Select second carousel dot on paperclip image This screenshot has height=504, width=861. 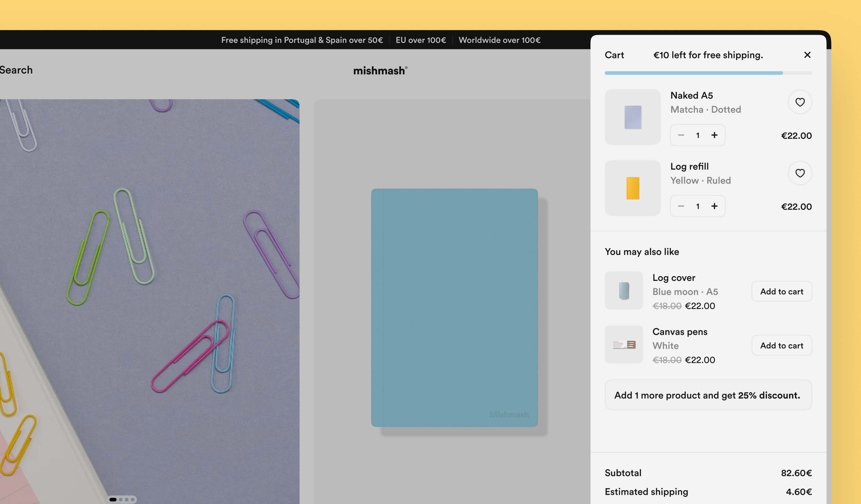click(121, 499)
